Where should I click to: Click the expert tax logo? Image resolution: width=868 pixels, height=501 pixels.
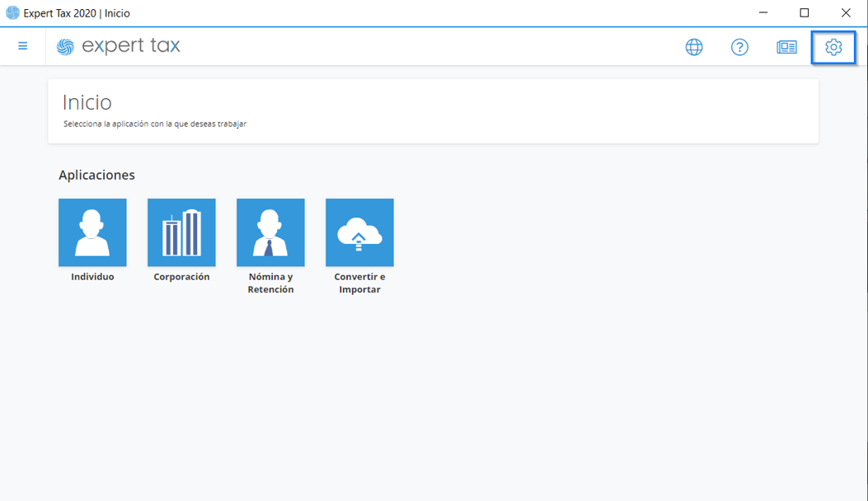click(x=119, y=46)
